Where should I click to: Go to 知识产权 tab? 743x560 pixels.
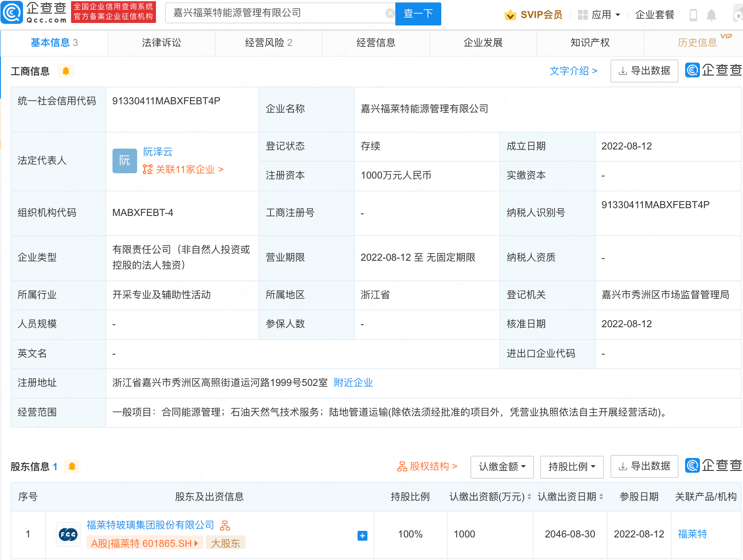(x=590, y=43)
